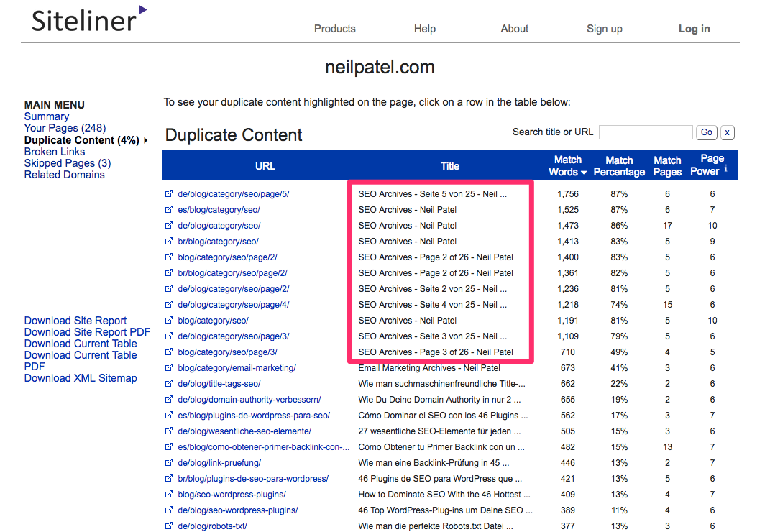This screenshot has width=770, height=532.
Task: Sort table by URL column header
Action: pos(265,166)
